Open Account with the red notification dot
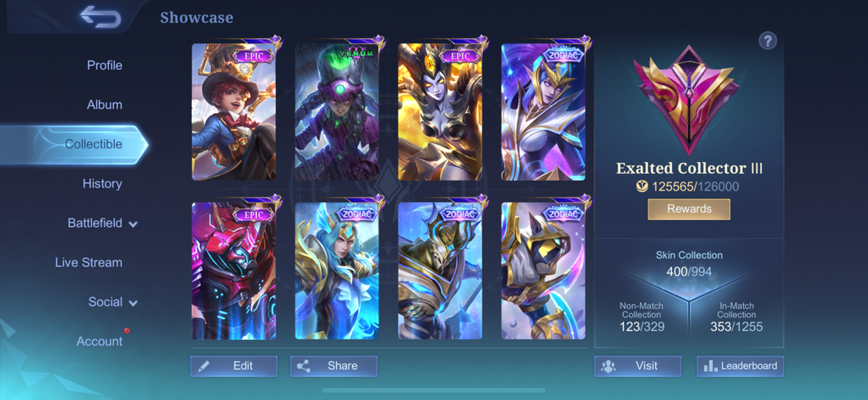Image resolution: width=868 pixels, height=400 pixels. tap(100, 341)
